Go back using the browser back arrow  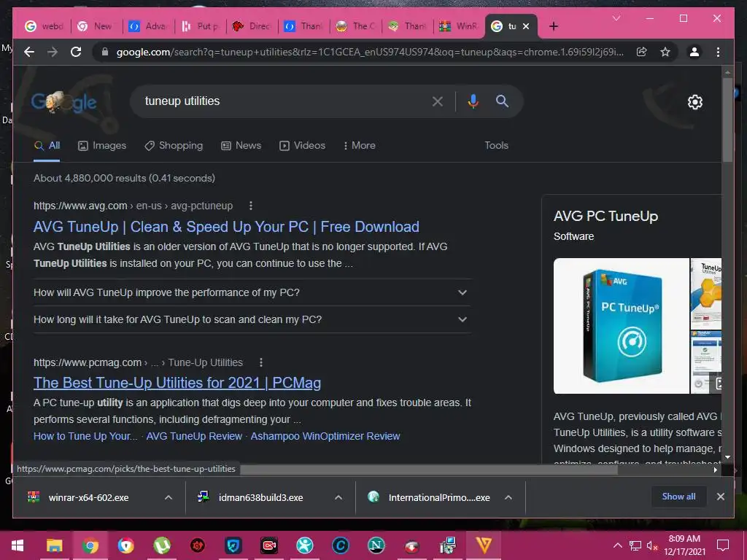click(x=29, y=52)
